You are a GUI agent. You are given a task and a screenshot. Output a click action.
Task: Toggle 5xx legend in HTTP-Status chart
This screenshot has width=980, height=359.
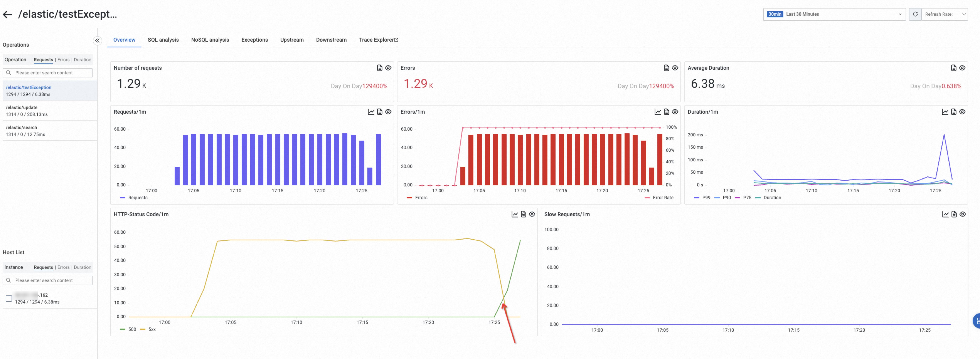148,329
